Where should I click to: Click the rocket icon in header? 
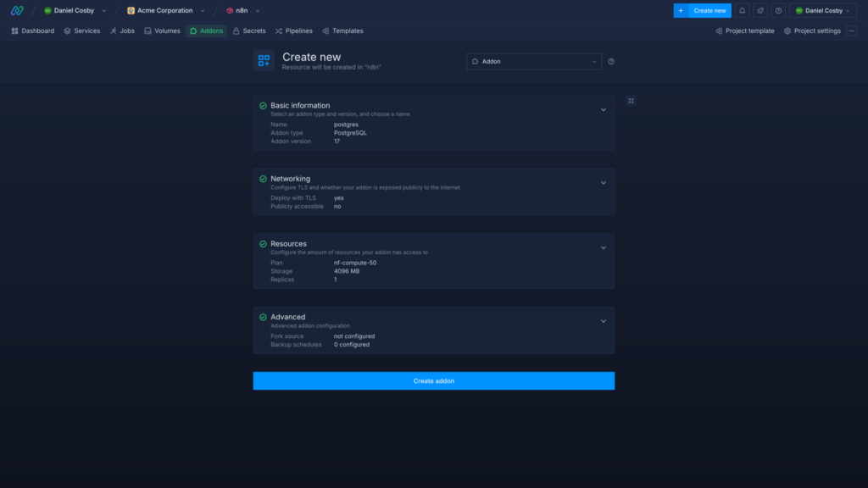point(760,10)
